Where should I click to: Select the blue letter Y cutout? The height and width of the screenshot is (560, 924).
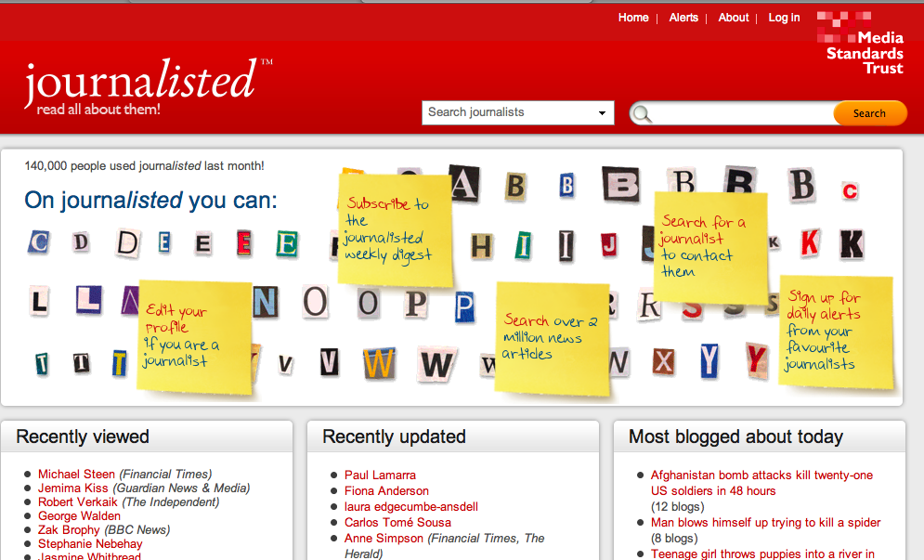(709, 360)
